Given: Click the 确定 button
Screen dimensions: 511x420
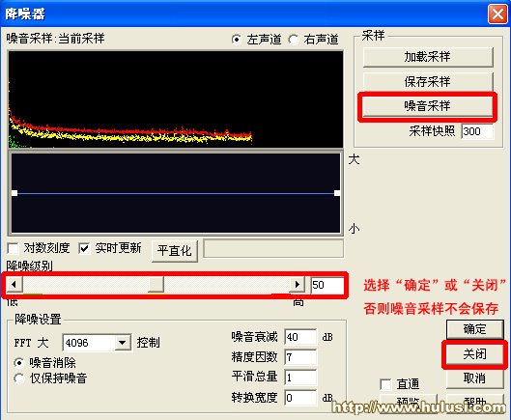Looking at the screenshot, I should [x=475, y=329].
